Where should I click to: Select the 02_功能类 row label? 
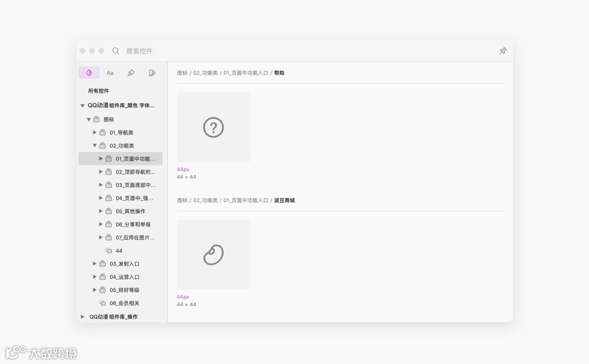(x=122, y=145)
